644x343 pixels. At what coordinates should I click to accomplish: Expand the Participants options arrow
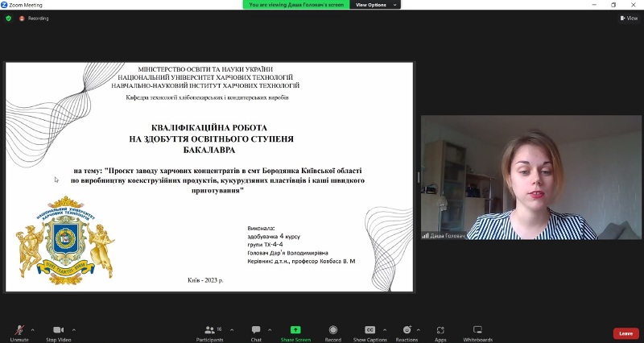click(232, 330)
